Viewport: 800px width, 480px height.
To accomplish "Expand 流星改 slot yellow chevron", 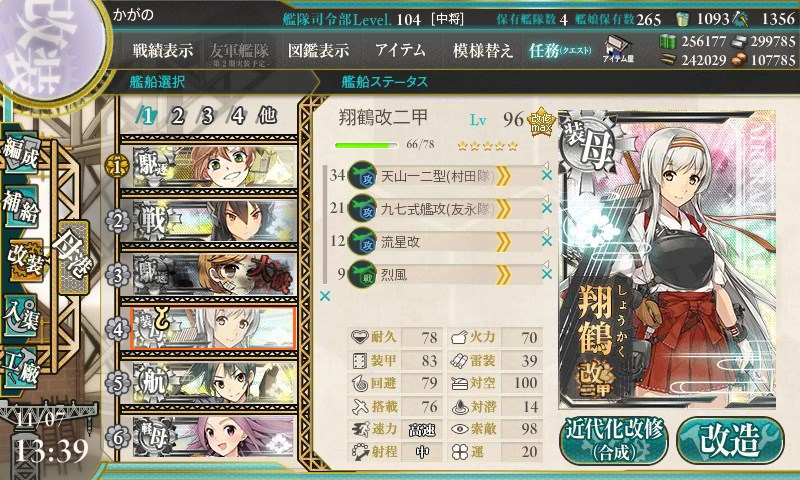I will click(503, 242).
